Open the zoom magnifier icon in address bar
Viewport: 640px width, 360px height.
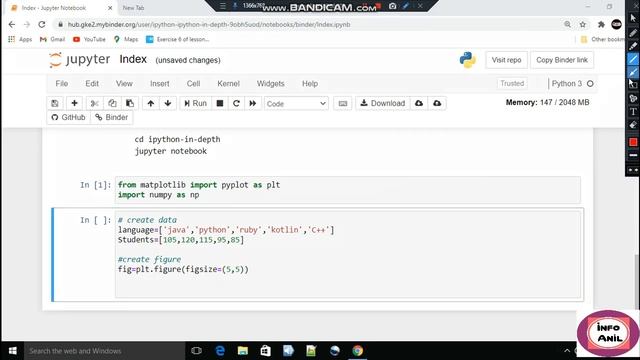point(567,24)
